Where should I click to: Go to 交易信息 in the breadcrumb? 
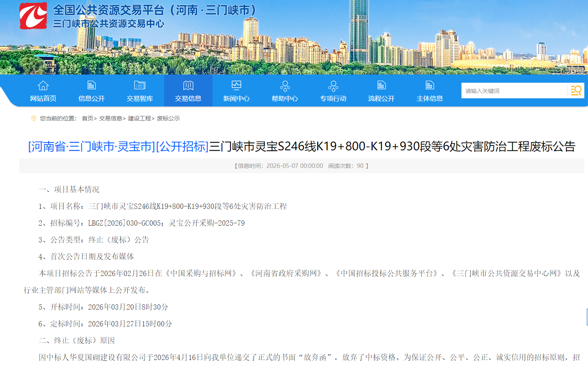[x=111, y=118]
